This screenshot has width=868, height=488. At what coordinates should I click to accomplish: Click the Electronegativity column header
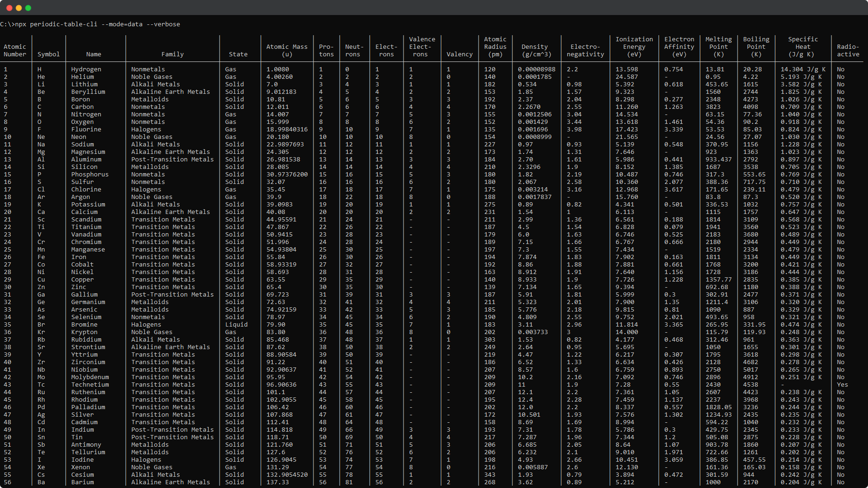pos(585,50)
